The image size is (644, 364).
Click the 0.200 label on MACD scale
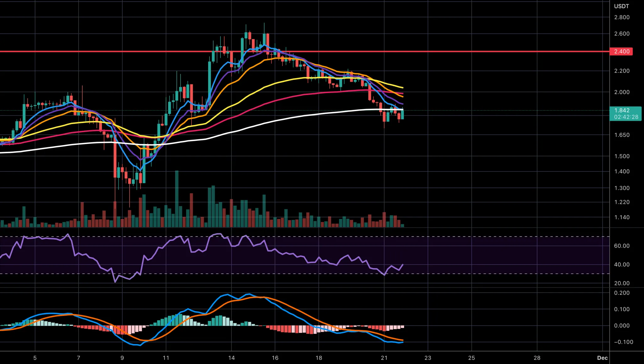click(x=622, y=293)
